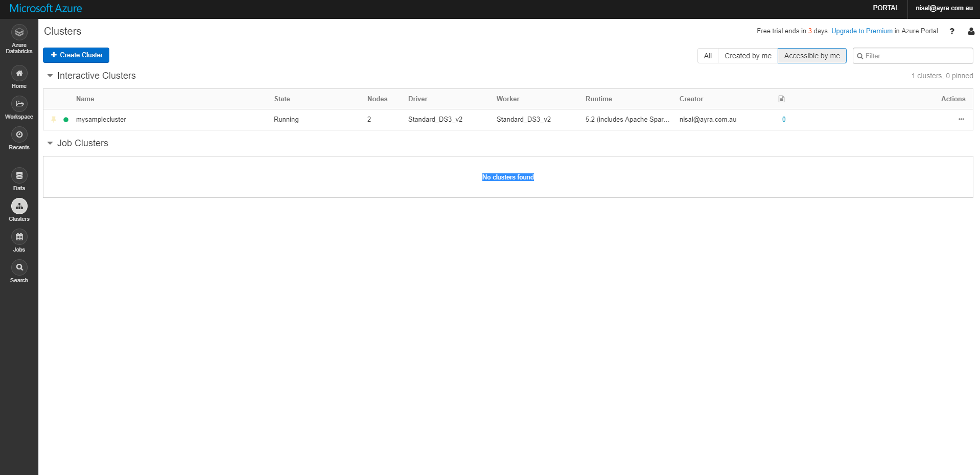Sort by the Name column header
980x475 pixels.
[85, 99]
